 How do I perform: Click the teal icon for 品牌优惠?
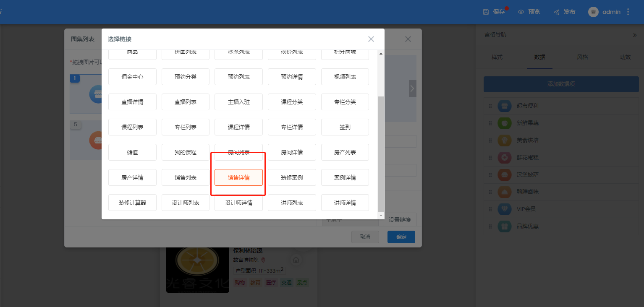point(505,226)
